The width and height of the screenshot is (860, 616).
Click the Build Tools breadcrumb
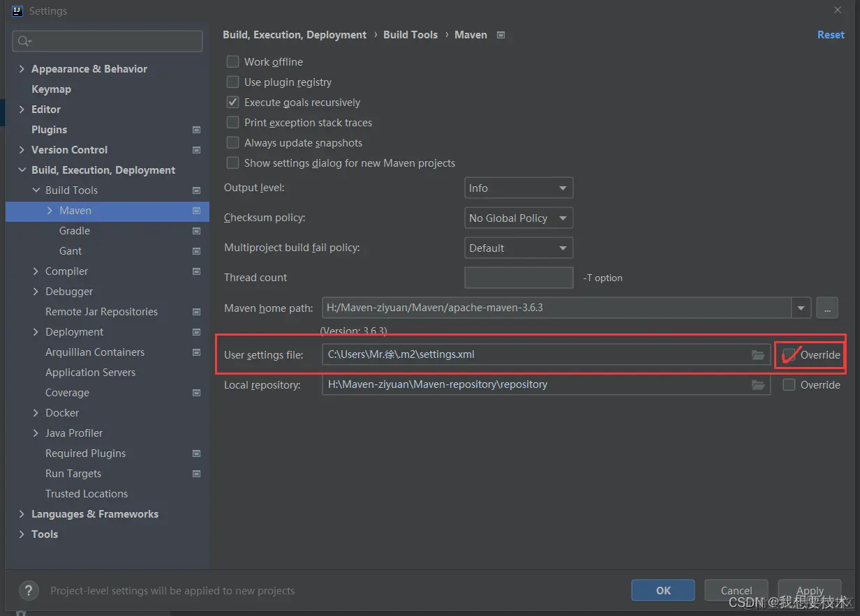pyautogui.click(x=410, y=35)
